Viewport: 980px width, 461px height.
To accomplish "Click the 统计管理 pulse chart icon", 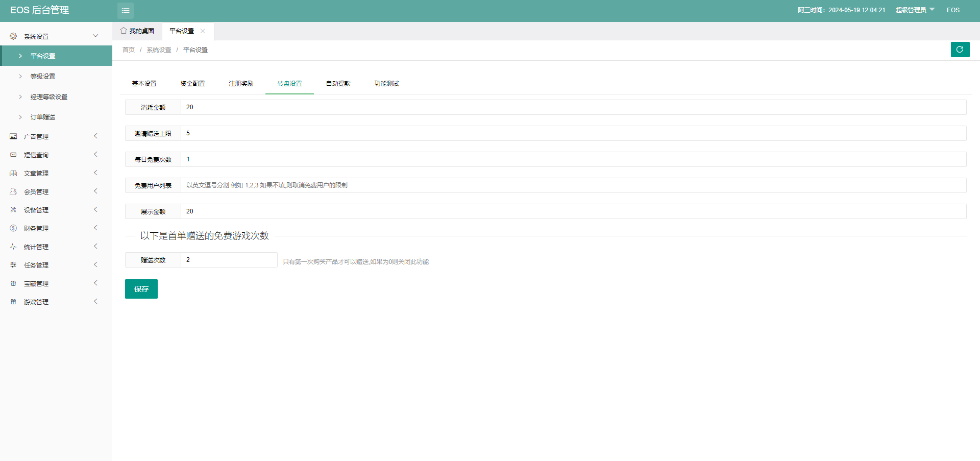I will [x=13, y=247].
